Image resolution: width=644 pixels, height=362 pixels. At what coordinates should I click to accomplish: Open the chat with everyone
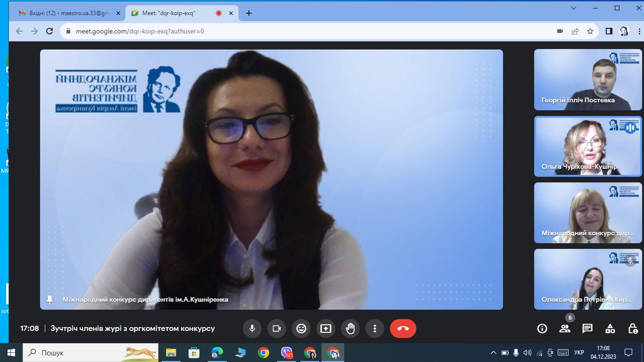pyautogui.click(x=587, y=329)
